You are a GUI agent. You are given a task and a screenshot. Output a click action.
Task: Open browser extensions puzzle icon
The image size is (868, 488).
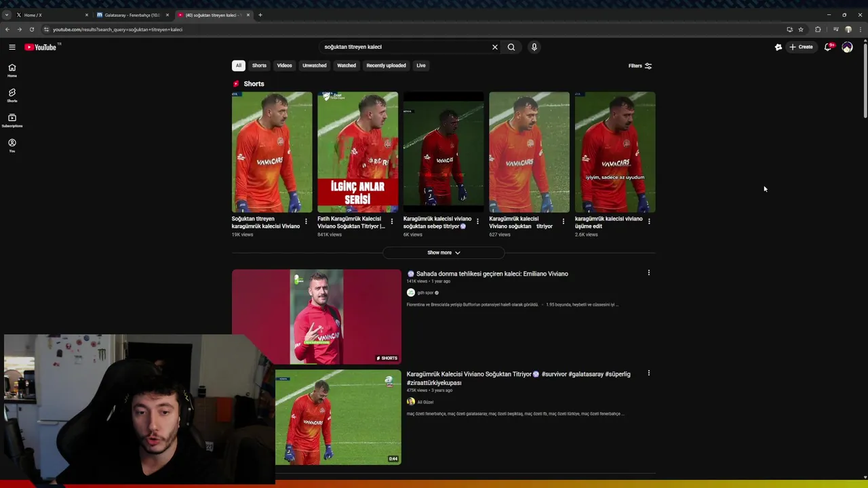pyautogui.click(x=818, y=29)
